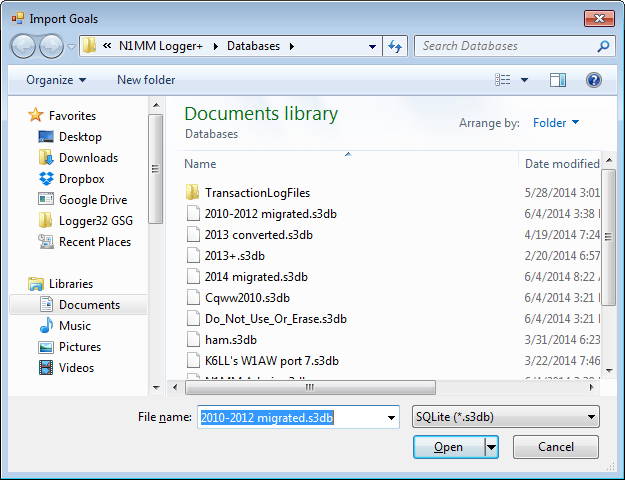Select Libraries in navigation pane
The height and width of the screenshot is (480, 625).
[71, 284]
